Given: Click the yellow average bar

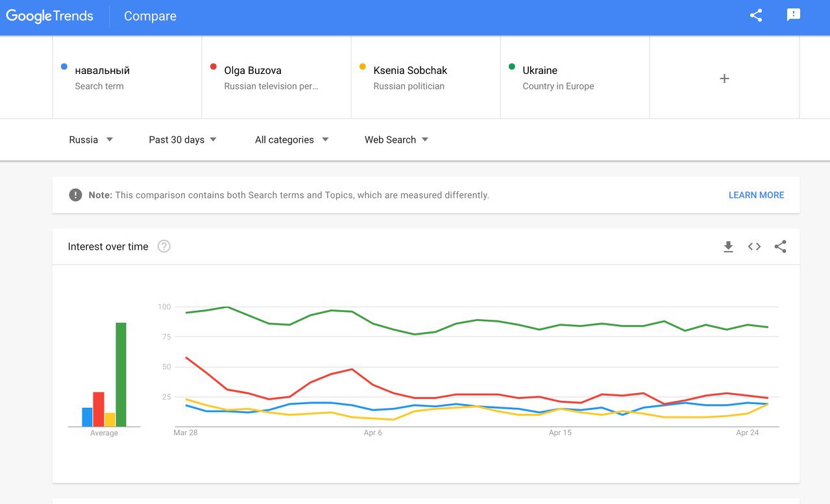Looking at the screenshot, I should pyautogui.click(x=110, y=420).
